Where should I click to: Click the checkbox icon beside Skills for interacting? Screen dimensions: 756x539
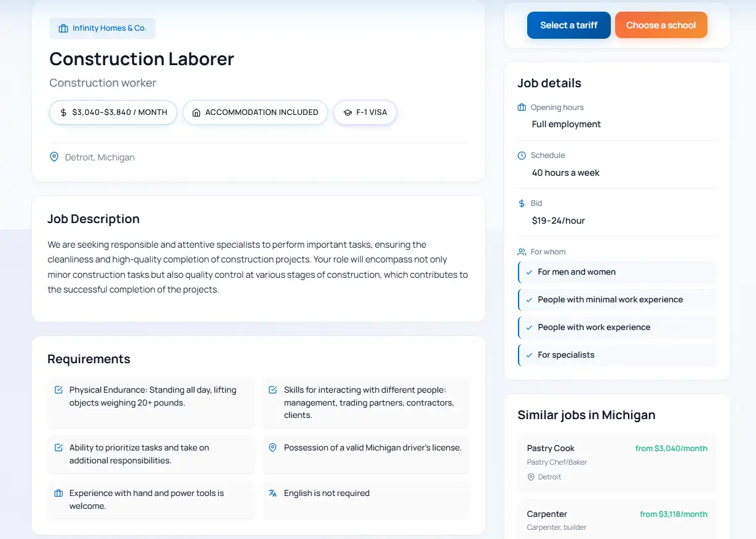[273, 390]
